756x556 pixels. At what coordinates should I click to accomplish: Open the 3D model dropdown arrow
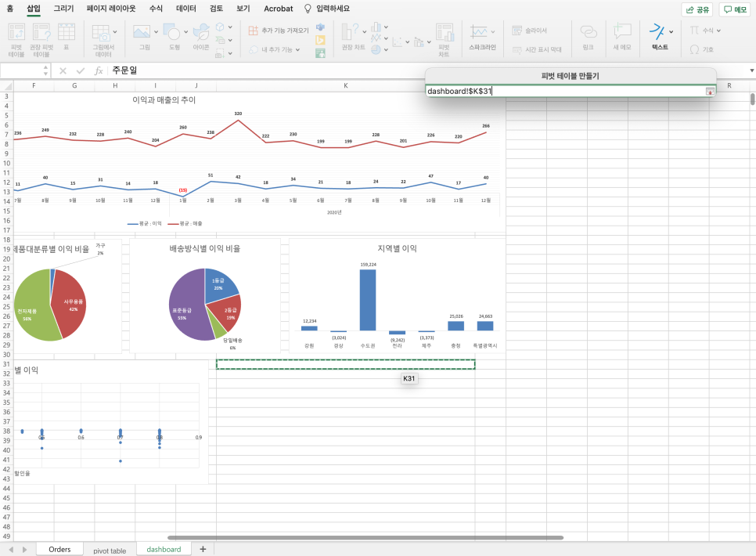coord(230,27)
